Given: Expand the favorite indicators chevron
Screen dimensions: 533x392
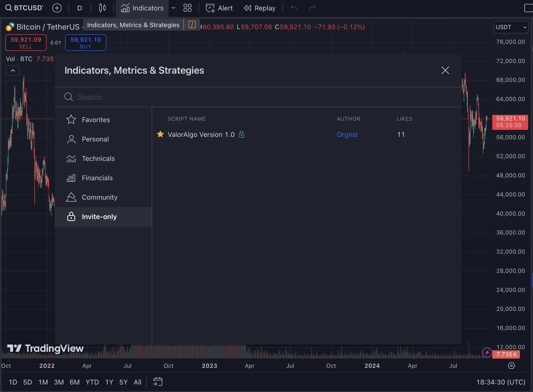Looking at the screenshot, I should coord(173,8).
